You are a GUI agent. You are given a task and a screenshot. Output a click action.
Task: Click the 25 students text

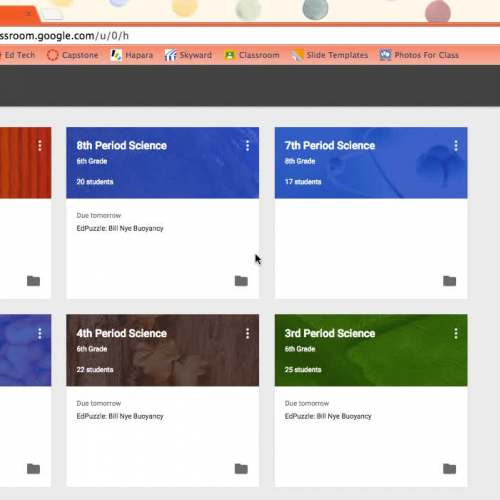(303, 369)
